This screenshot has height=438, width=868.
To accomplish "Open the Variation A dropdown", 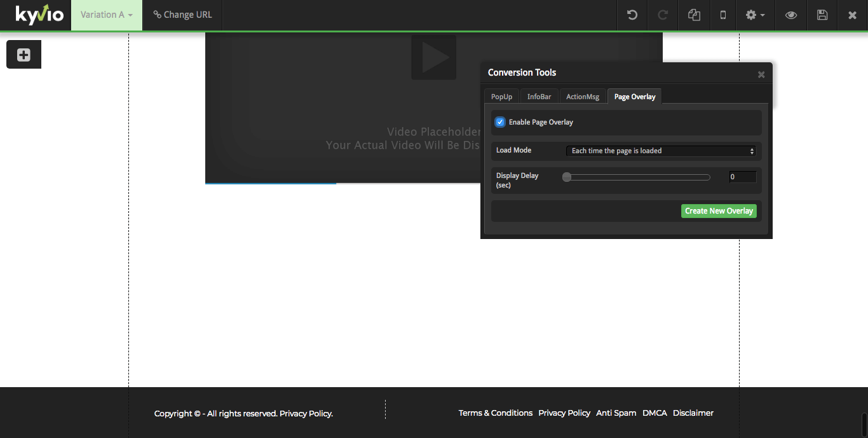I will [x=107, y=15].
